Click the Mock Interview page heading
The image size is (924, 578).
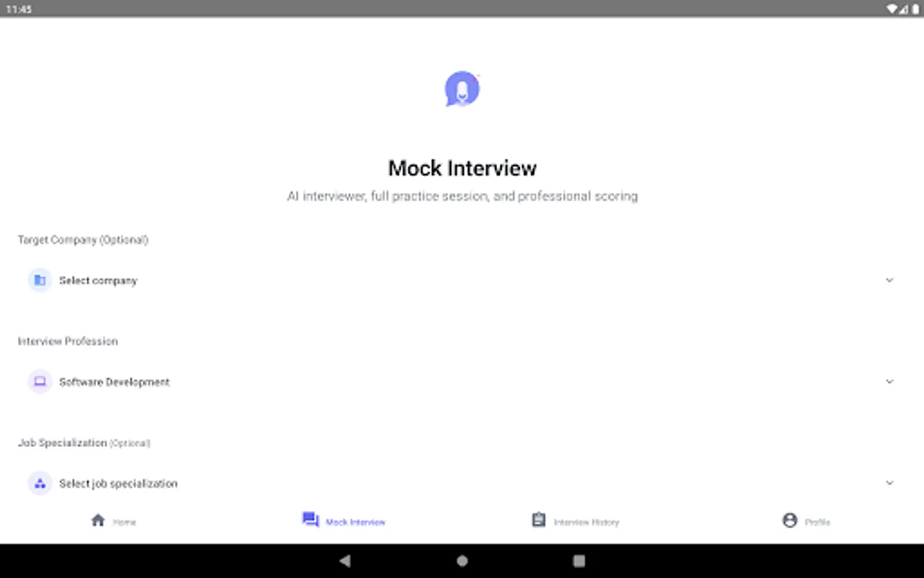[462, 168]
